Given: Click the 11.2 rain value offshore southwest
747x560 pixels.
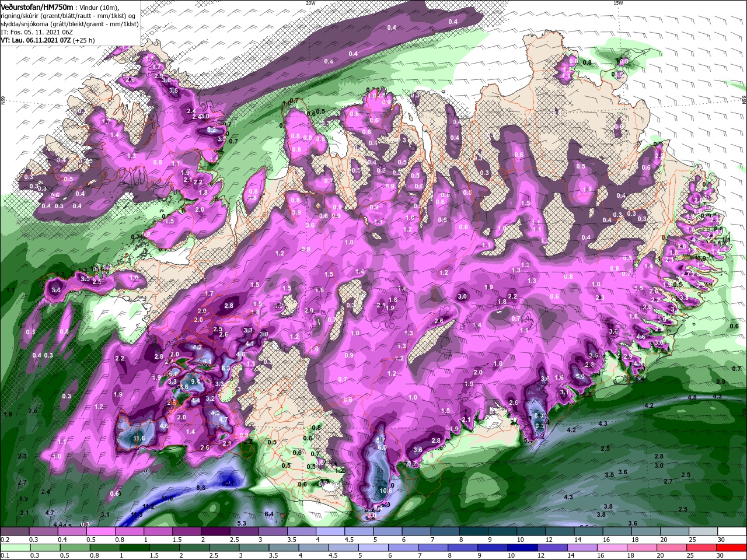Looking at the screenshot, I should pyautogui.click(x=148, y=506).
